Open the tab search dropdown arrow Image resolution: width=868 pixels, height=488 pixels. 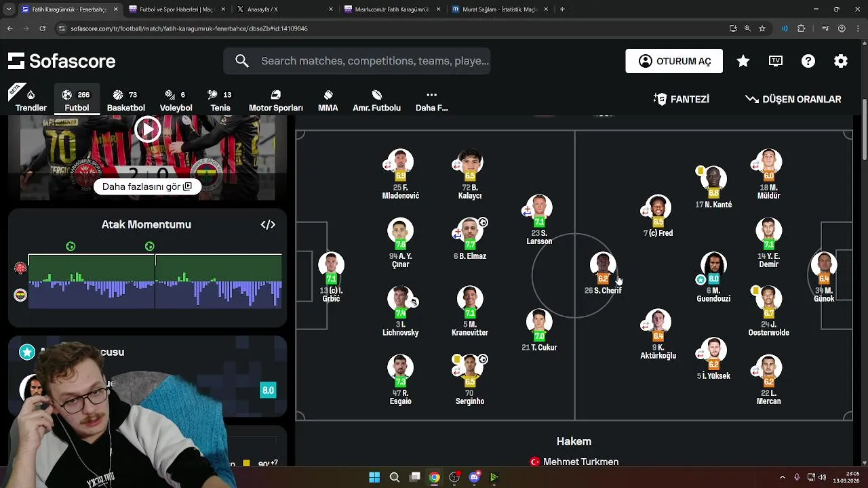click(9, 9)
